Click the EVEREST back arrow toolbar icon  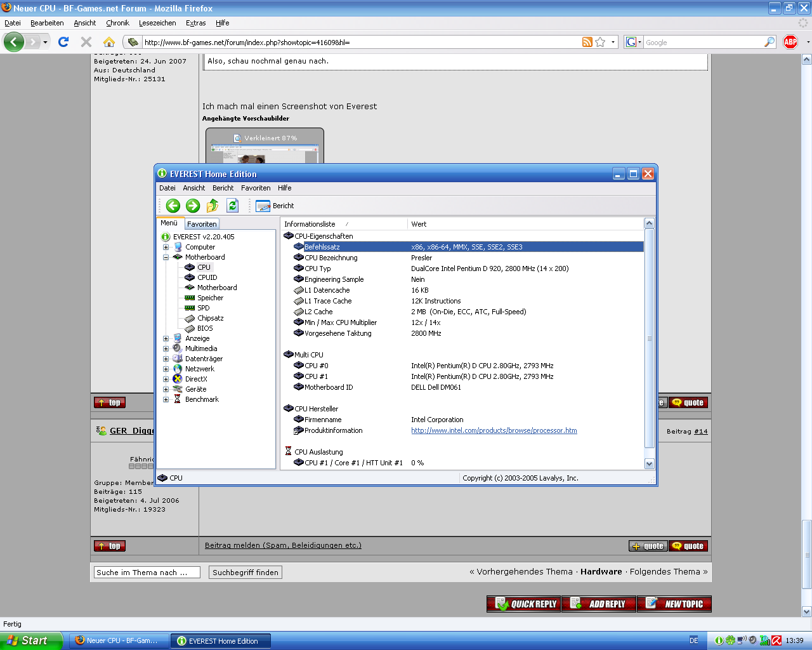pos(173,206)
